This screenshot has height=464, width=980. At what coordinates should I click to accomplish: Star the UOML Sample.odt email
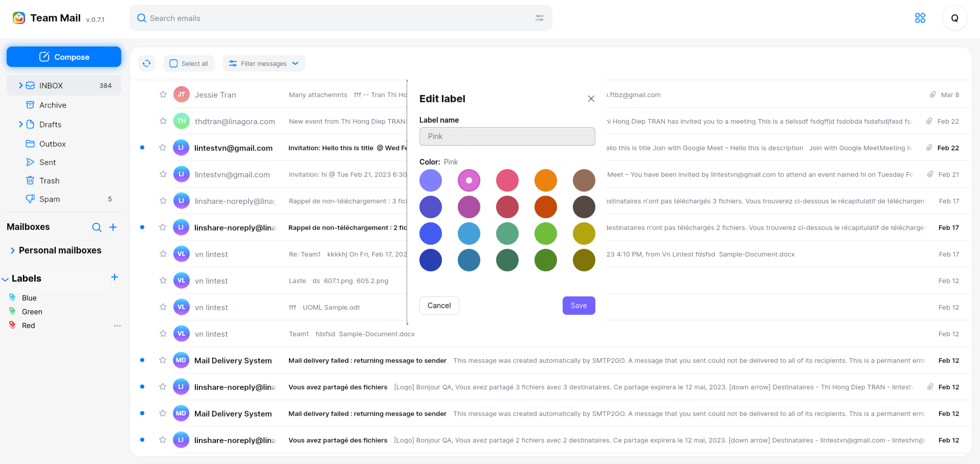163,307
